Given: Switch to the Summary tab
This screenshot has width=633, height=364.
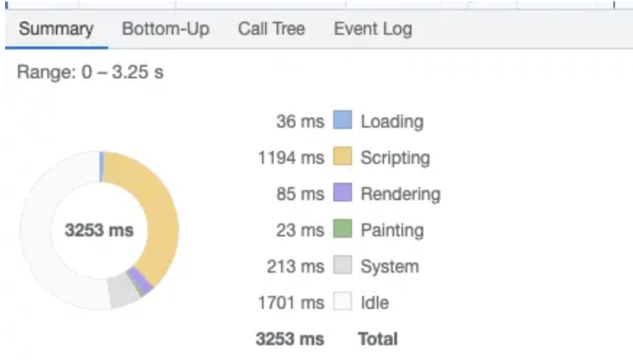Looking at the screenshot, I should [56, 30].
